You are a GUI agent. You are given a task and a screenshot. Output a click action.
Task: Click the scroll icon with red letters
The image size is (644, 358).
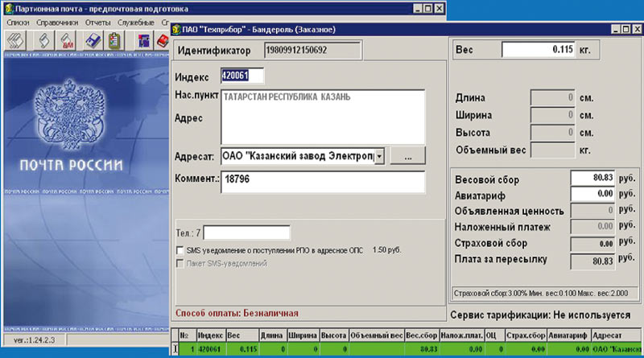click(67, 41)
